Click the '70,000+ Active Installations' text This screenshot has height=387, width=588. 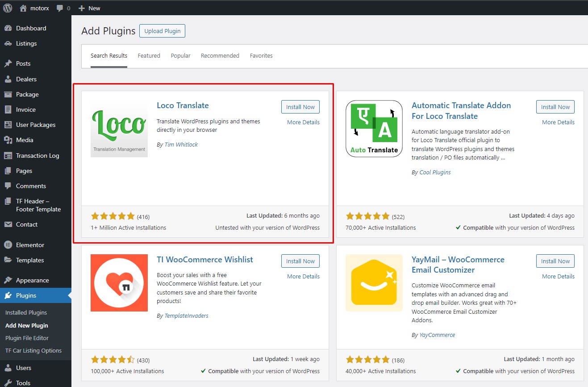click(380, 227)
